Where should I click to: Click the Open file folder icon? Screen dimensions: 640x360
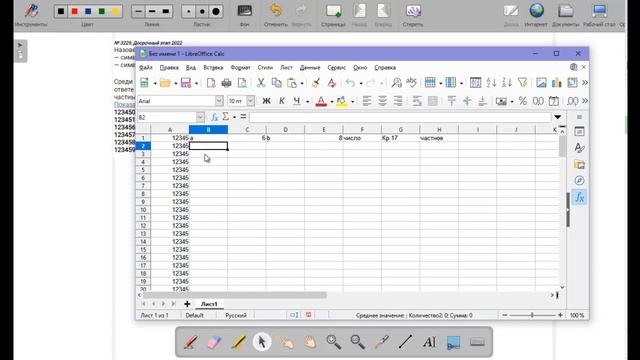[x=165, y=83]
